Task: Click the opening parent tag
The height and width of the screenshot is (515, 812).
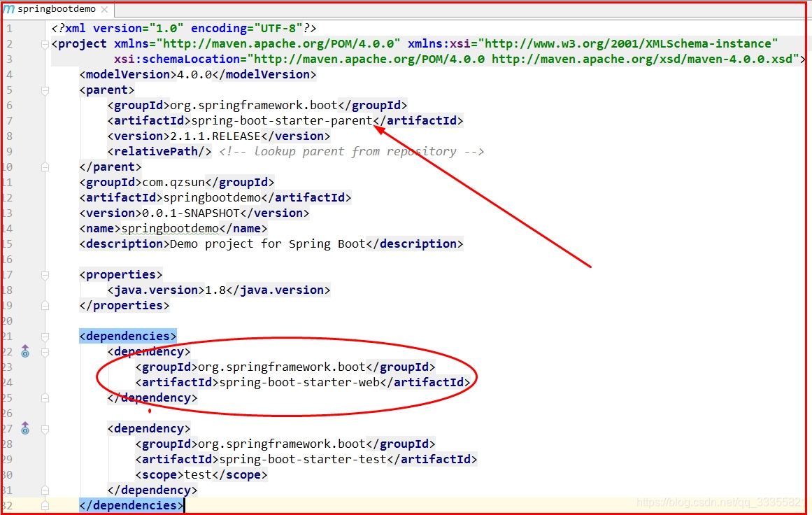Action: coord(107,90)
